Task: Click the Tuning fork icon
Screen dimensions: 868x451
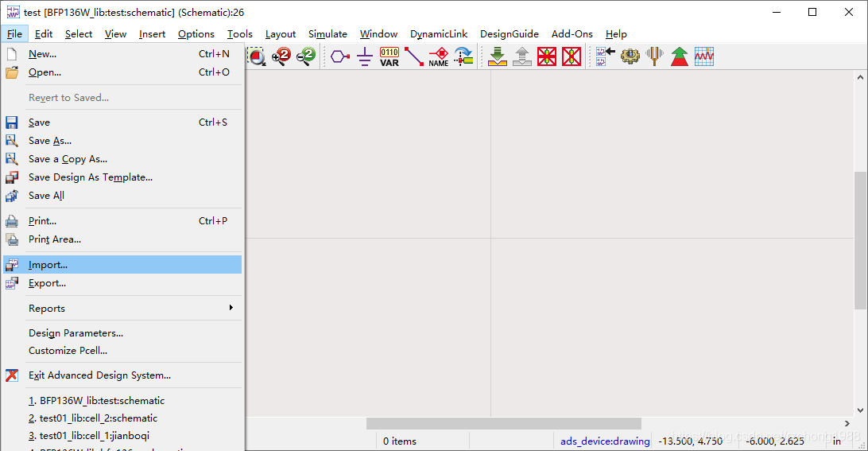Action: point(654,56)
